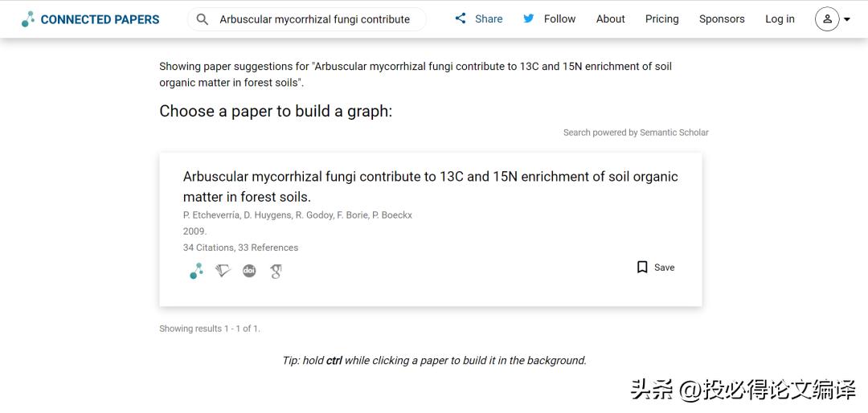Click the CONNECTED PAPERS brand name text

[x=100, y=19]
